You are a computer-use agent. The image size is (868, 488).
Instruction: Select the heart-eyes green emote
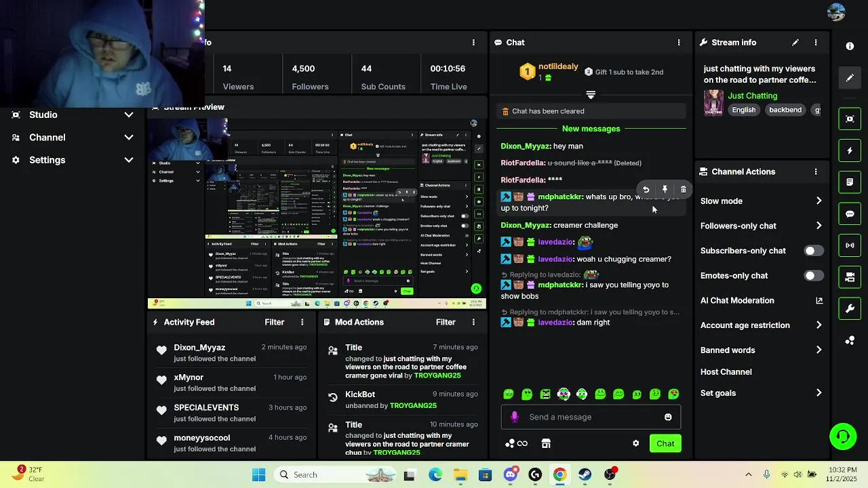pos(673,394)
